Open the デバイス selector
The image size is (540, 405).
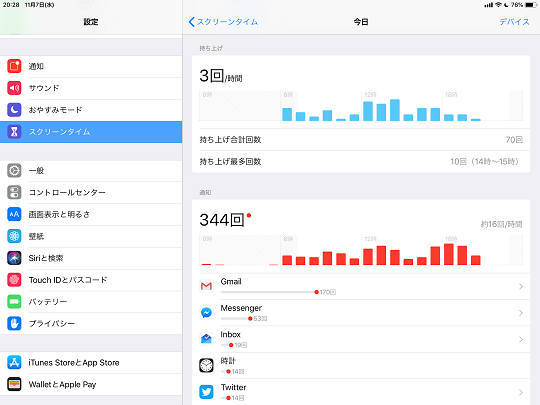pos(515,22)
